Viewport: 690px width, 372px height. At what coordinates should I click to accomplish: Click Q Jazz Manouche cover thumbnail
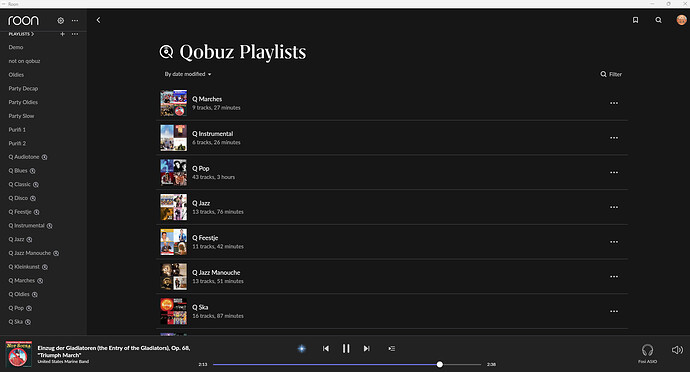(x=173, y=276)
